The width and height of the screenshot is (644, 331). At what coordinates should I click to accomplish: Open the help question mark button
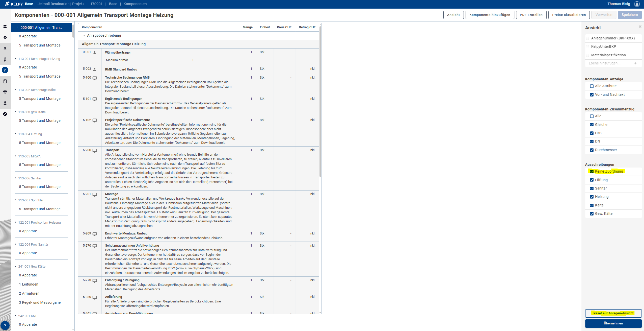5,325
